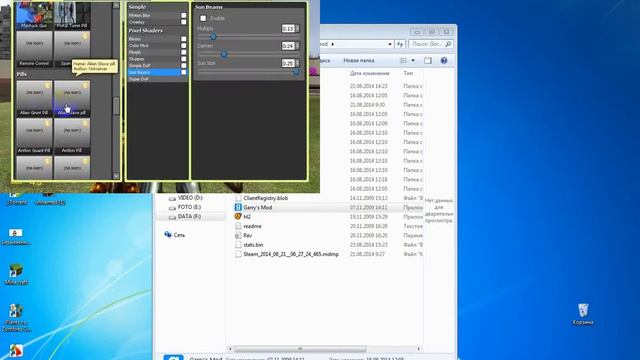Viewport: 640px width, 360px height.
Task: Check the Enable box in Sun Beams settings
Action: click(203, 18)
